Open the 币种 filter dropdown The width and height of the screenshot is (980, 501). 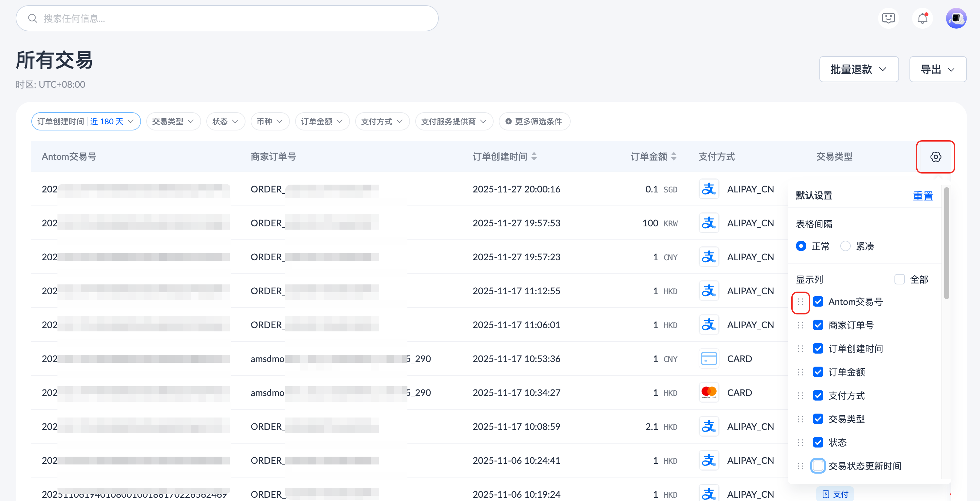click(270, 121)
